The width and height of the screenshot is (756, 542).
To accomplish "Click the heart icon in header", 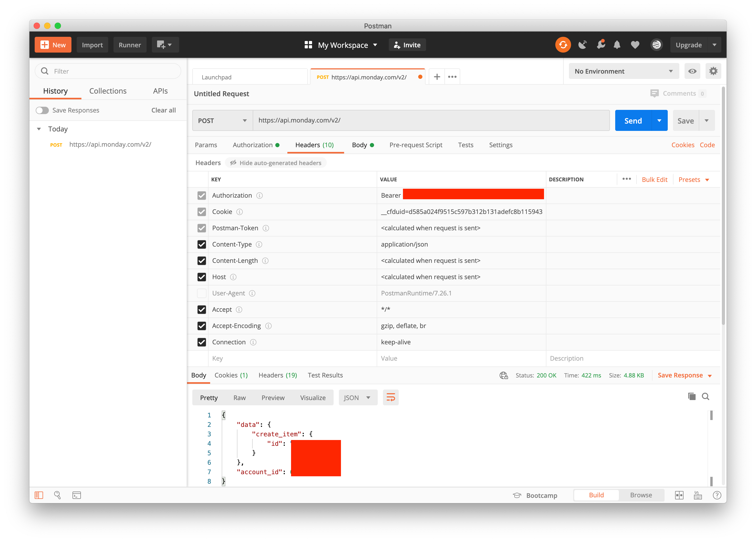I will (x=635, y=45).
